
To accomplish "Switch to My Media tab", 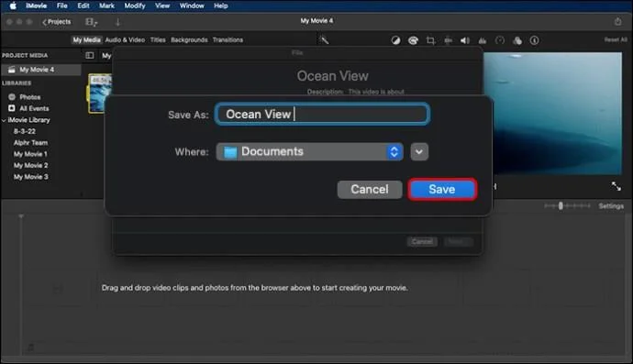I will click(x=86, y=40).
